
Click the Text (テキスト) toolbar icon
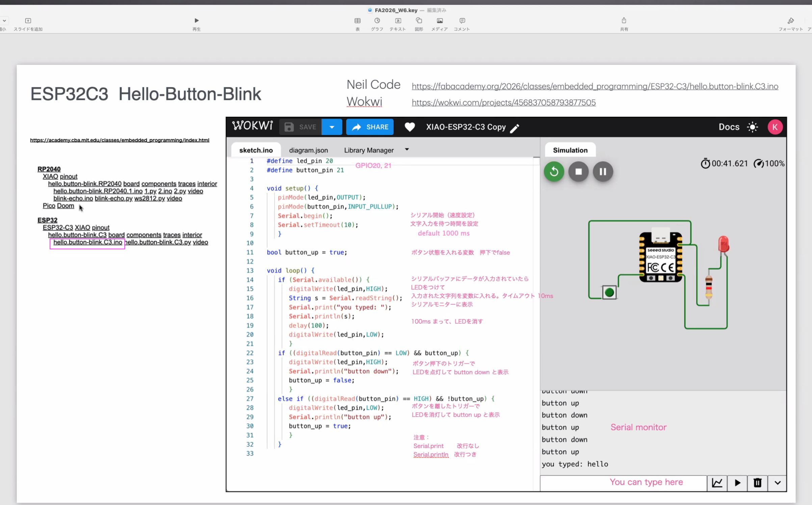tap(398, 21)
